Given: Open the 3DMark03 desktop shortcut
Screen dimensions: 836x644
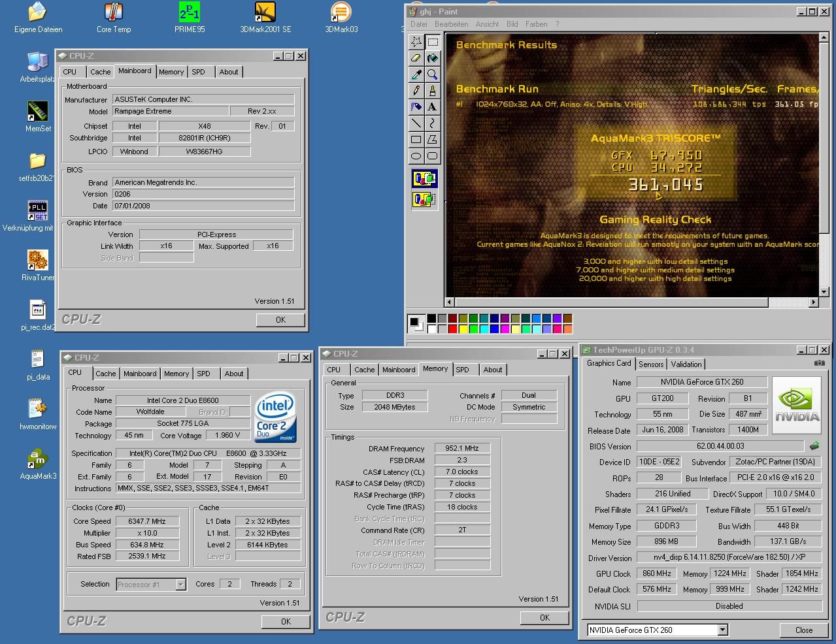Looking at the screenshot, I should (341, 18).
